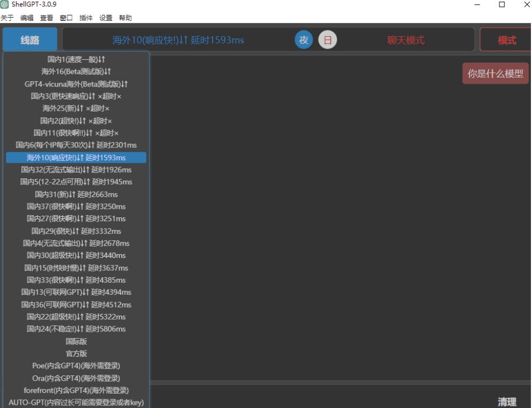Open the 线路 route dropdown button
Image resolution: width=532 pixels, height=408 pixels.
[x=30, y=40]
